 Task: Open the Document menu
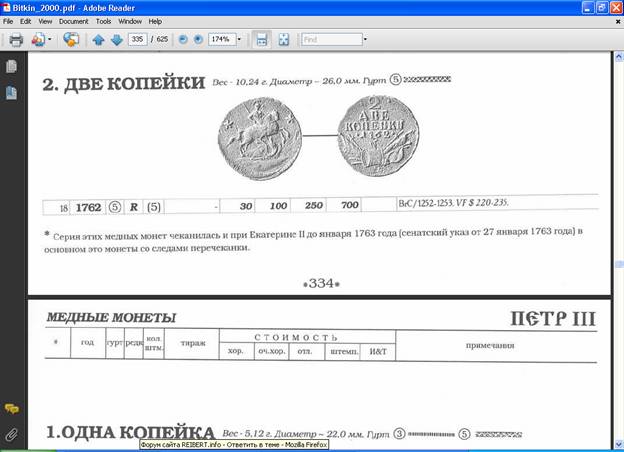tap(74, 21)
